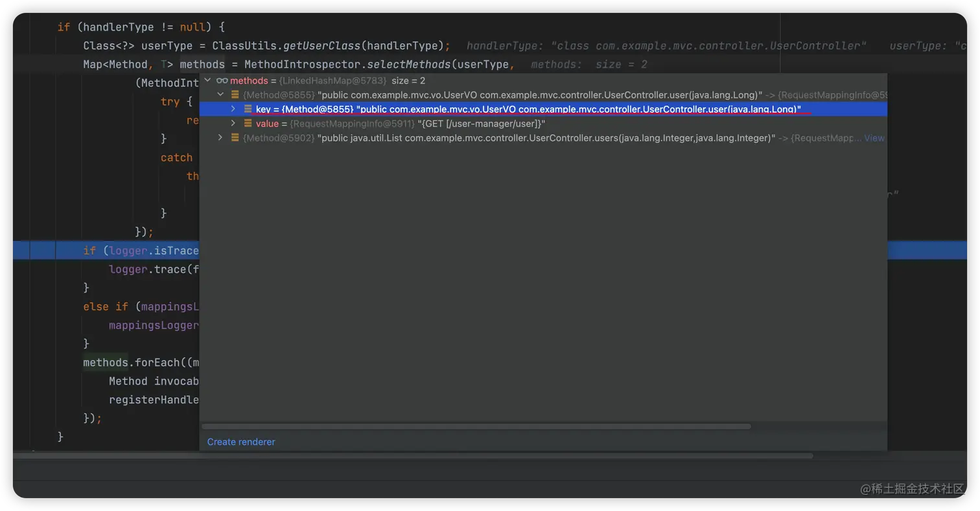Viewport: 980px width, 511px height.
Task: Select the UserController.users entry row
Action: pyautogui.click(x=543, y=138)
